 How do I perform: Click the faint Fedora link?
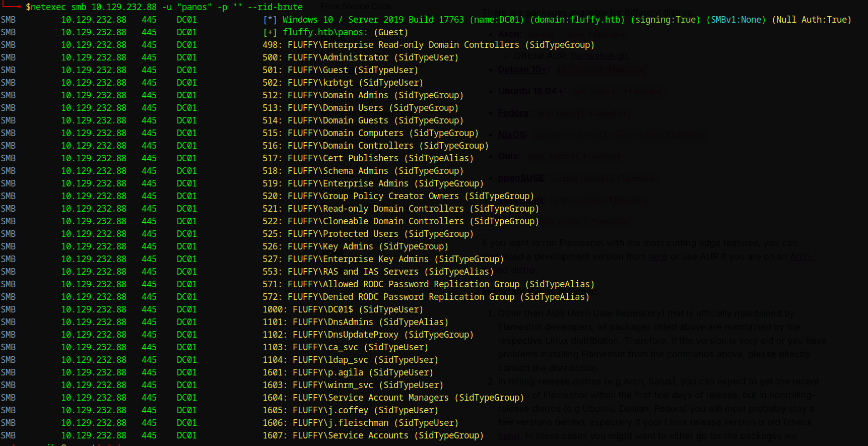[514, 113]
